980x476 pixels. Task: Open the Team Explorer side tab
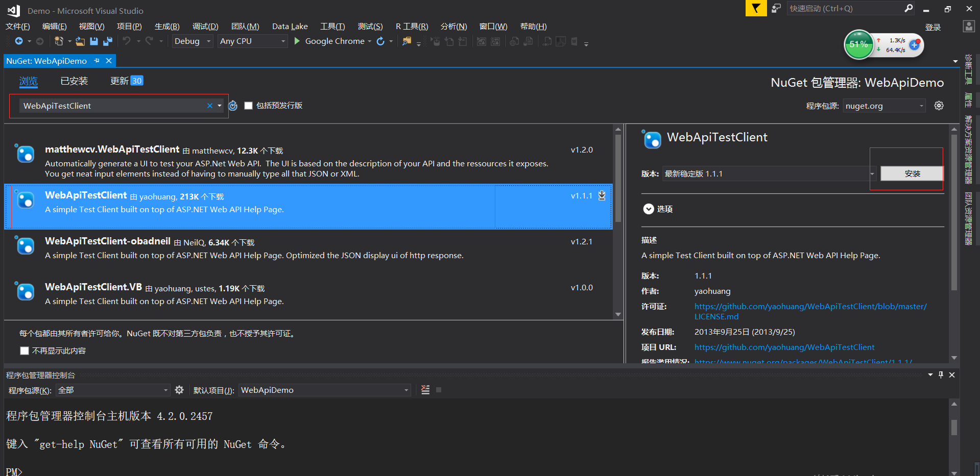[x=969, y=218]
